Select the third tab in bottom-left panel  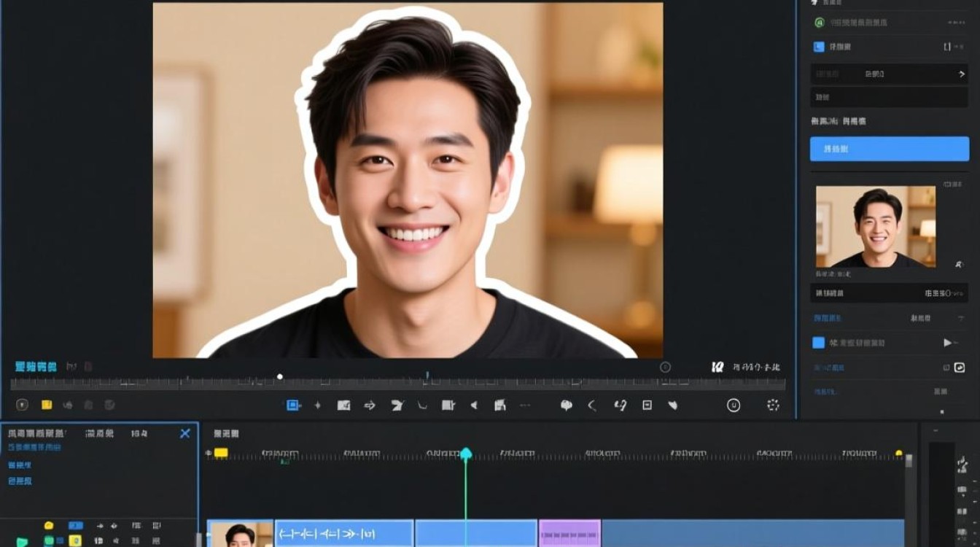[x=139, y=433]
